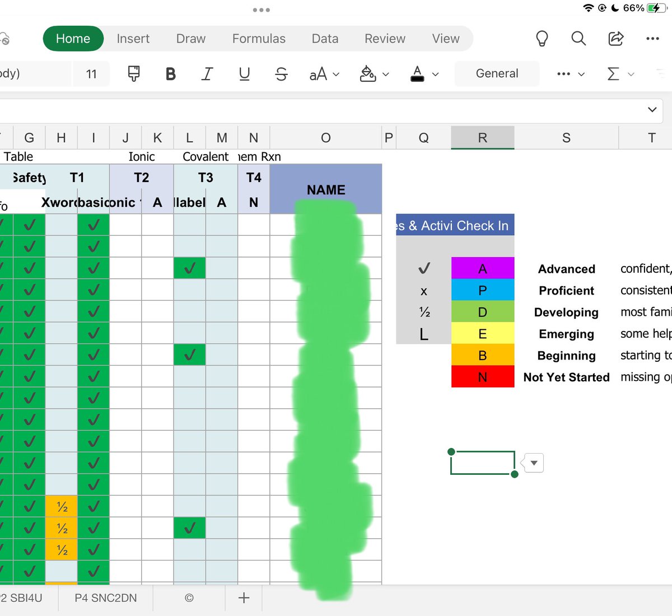Tap the font size aA icon
The image size is (672, 616).
click(318, 74)
